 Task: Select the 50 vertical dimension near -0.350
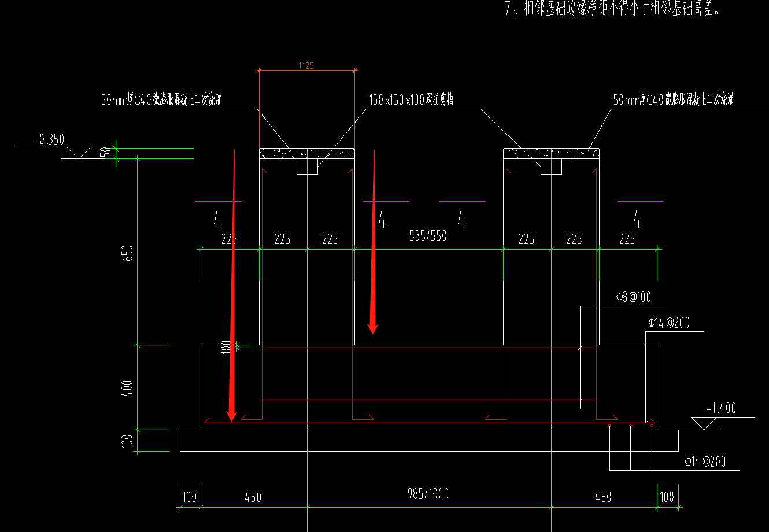coord(105,153)
